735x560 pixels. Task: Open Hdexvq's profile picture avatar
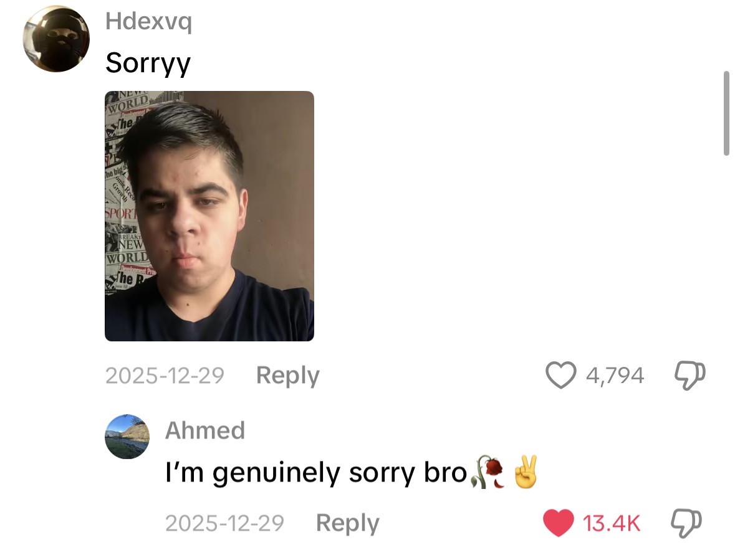(x=56, y=39)
